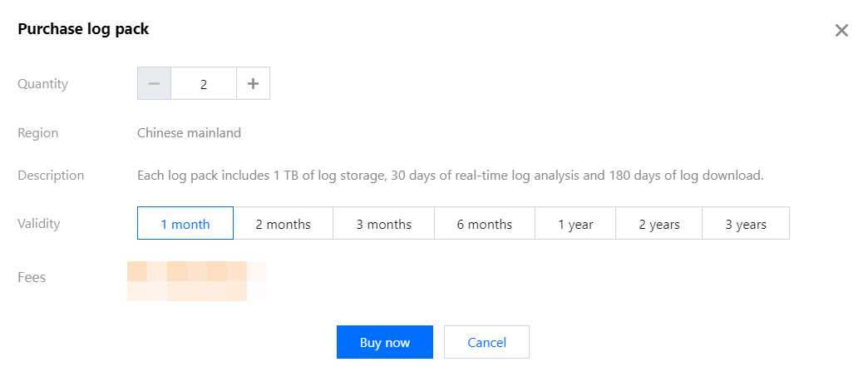Switch validity to 1 year

[575, 224]
